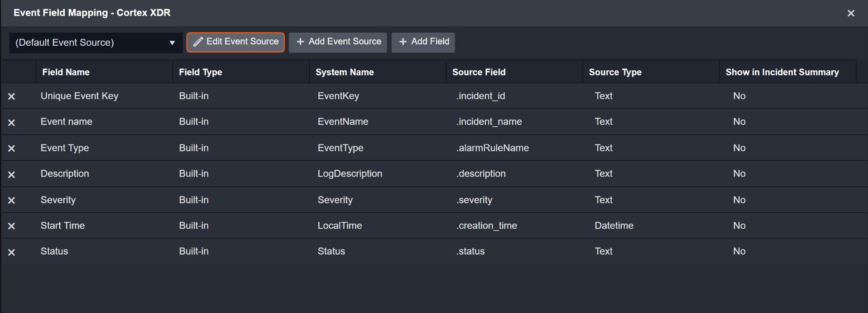Click the Datetime source type cell
Viewport: 868px width, 313px height.
pyautogui.click(x=614, y=226)
